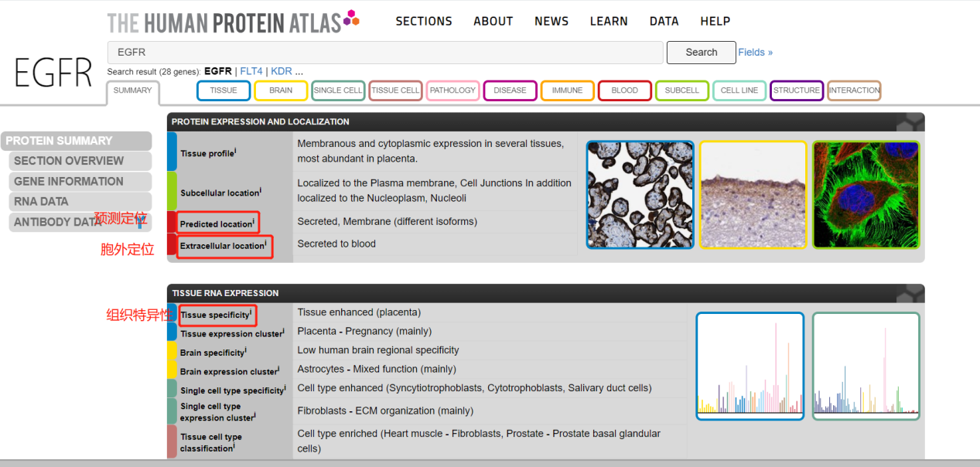Open the green-bordered single cell expression chart
Viewport: 980px width, 467px height.
(866, 366)
